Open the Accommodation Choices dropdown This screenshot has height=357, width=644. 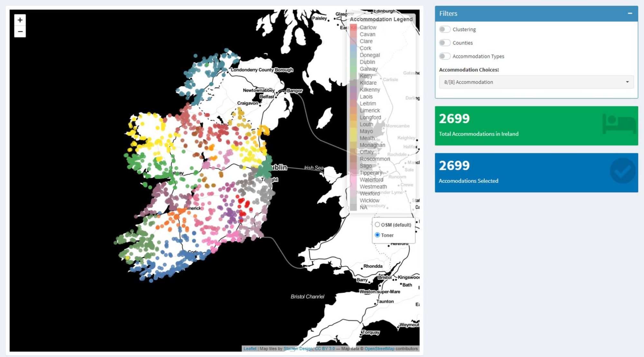click(x=536, y=82)
